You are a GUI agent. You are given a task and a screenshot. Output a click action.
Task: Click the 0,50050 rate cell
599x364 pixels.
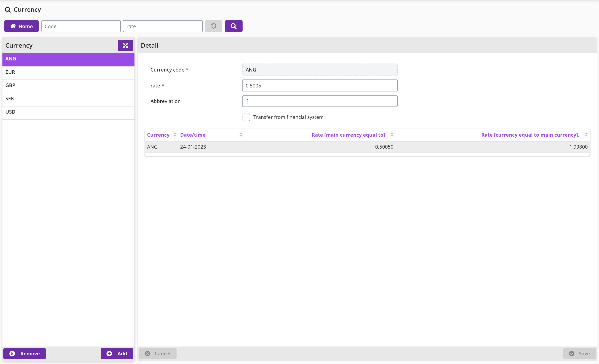click(x=384, y=147)
